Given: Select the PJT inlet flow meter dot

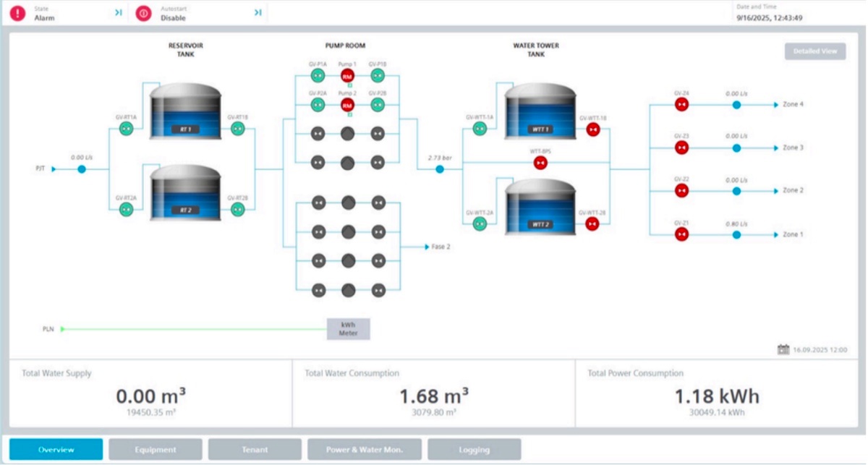Looking at the screenshot, I should 82,169.
